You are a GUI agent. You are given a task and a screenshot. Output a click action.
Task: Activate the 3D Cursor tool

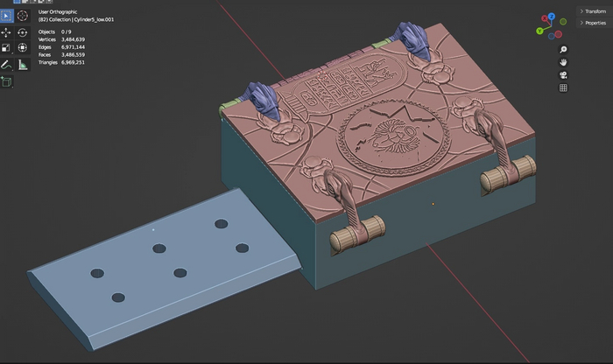coord(22,16)
